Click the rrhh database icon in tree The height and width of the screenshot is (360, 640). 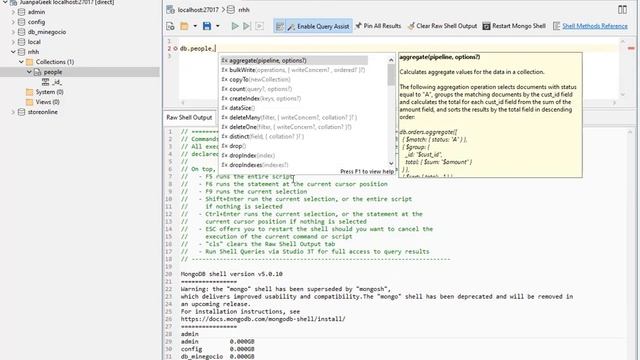tap(22, 52)
